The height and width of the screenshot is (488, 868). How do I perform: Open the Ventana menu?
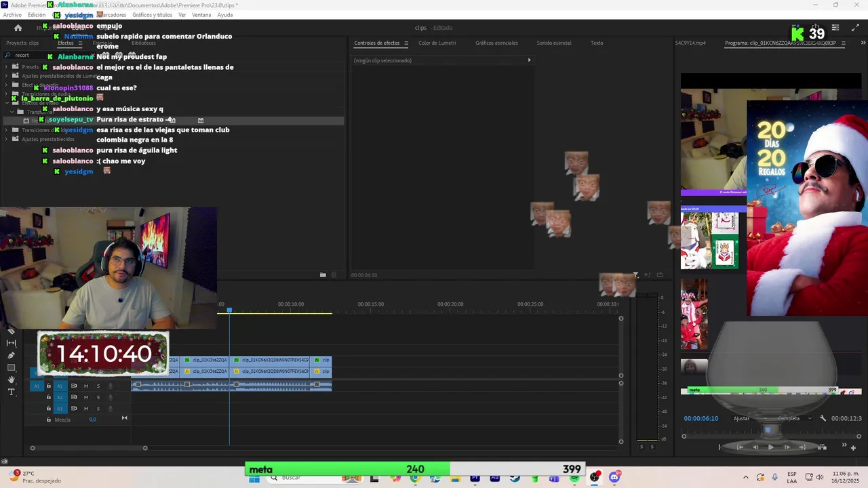(x=201, y=15)
